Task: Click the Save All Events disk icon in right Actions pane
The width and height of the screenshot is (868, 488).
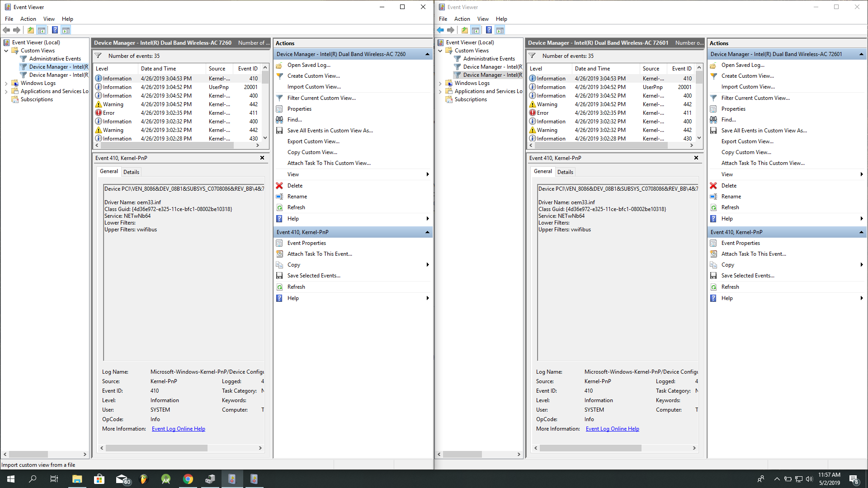Action: point(713,131)
